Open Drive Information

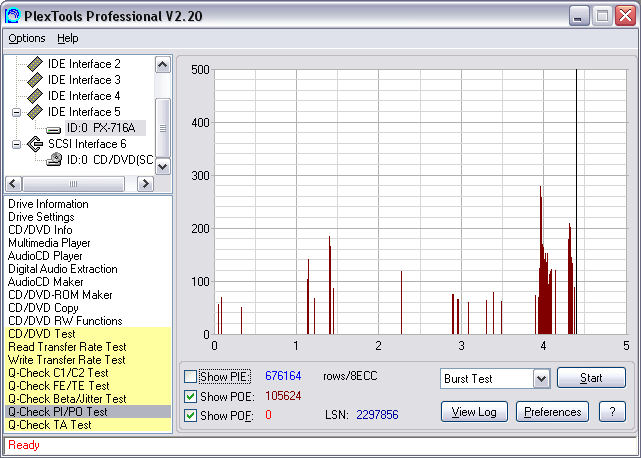click(48, 204)
